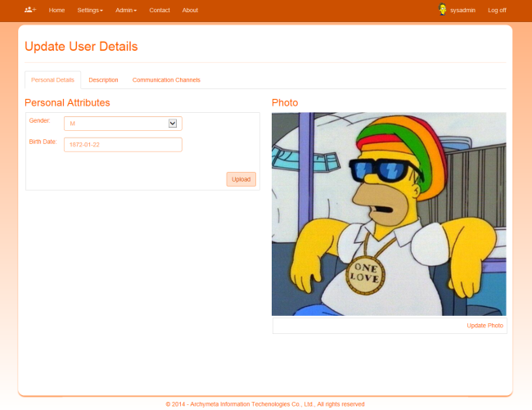Click the 2014 Archymeta copyright footer text

[265, 404]
